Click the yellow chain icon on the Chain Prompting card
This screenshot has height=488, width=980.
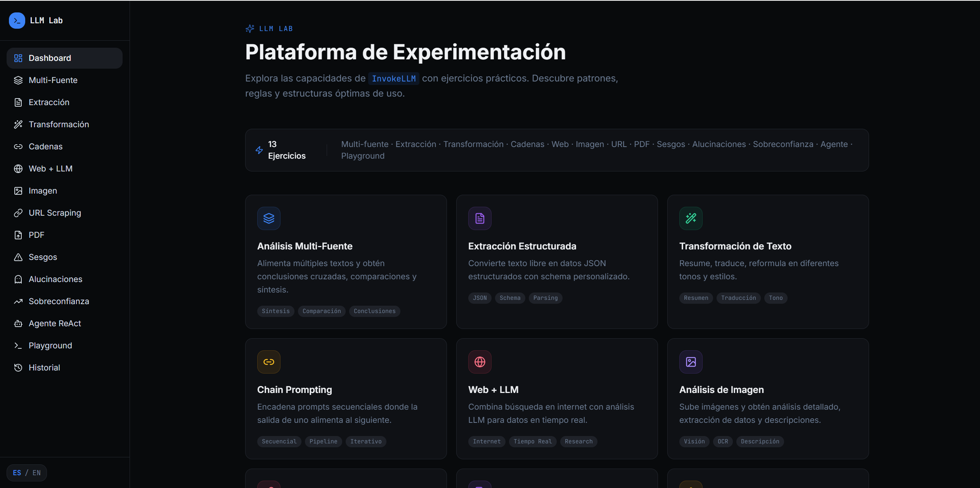point(269,362)
